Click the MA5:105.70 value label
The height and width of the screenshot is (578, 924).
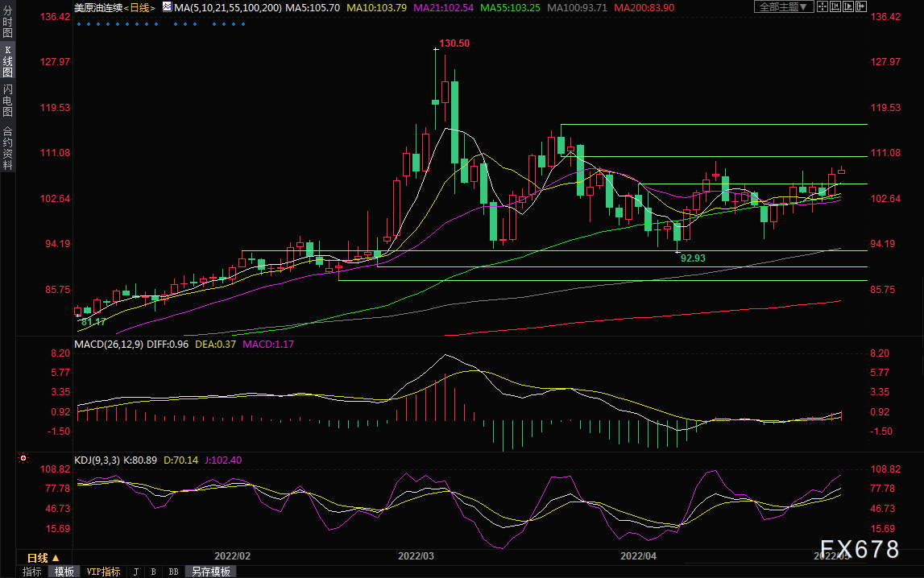[x=313, y=8]
